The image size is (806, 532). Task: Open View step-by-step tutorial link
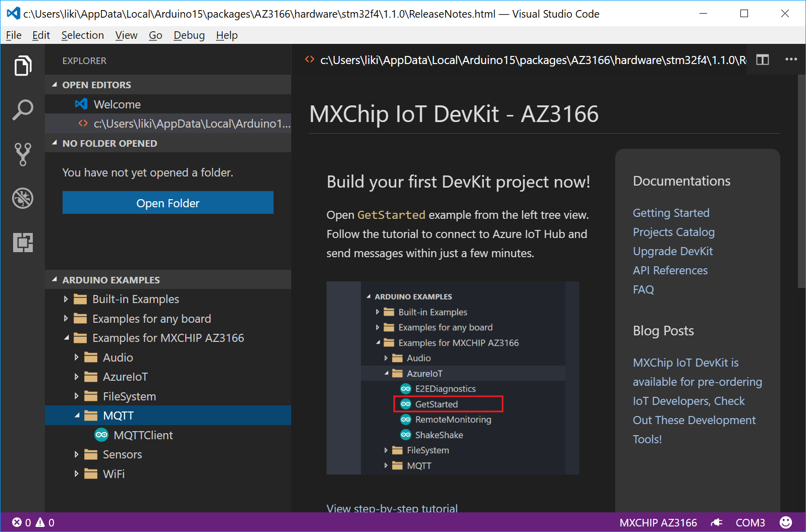tap(392, 508)
